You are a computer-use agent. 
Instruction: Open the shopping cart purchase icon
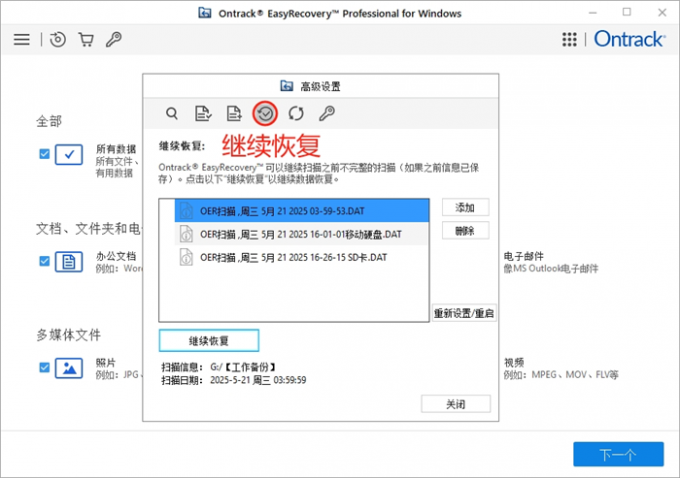[x=86, y=39]
